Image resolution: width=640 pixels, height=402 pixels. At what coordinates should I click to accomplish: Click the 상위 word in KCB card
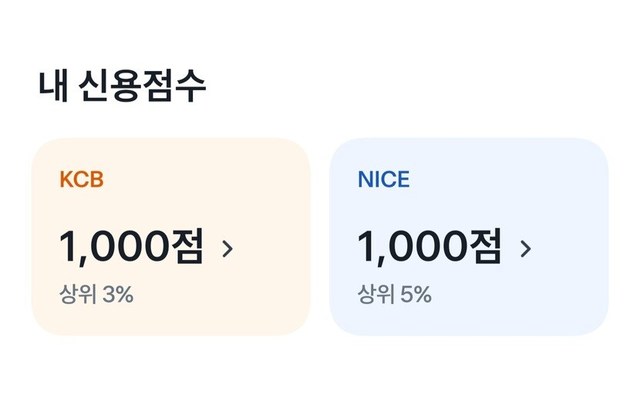pos(76,294)
